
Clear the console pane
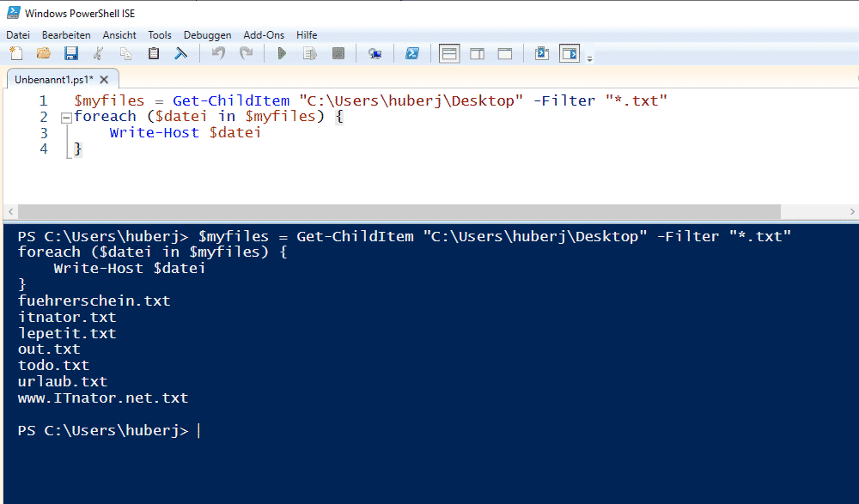pos(180,53)
